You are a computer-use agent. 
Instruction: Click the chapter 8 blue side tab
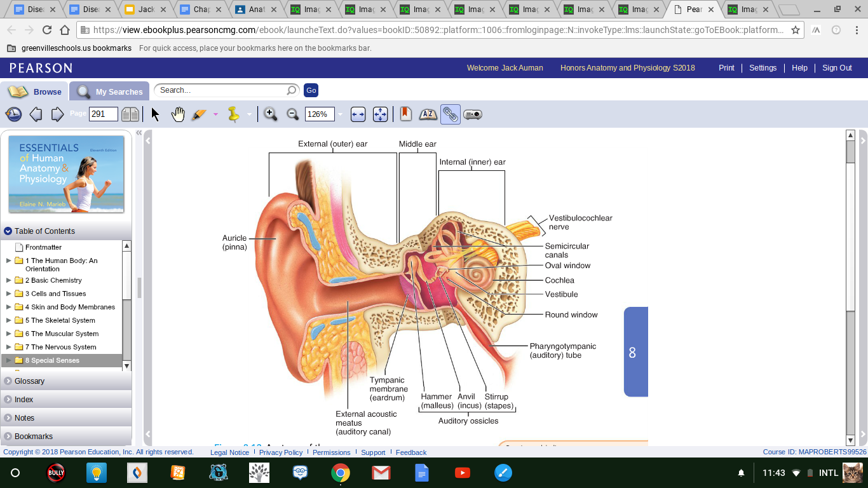point(635,352)
